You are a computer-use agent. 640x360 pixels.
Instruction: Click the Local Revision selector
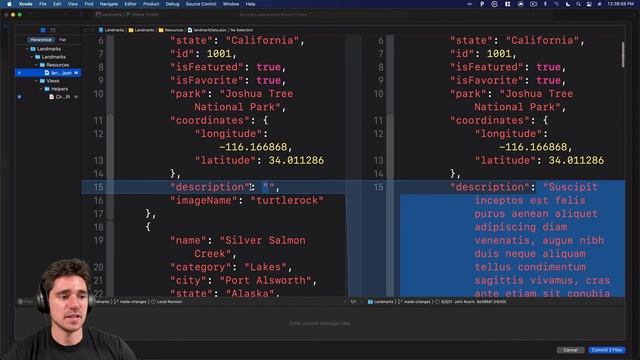click(167, 302)
